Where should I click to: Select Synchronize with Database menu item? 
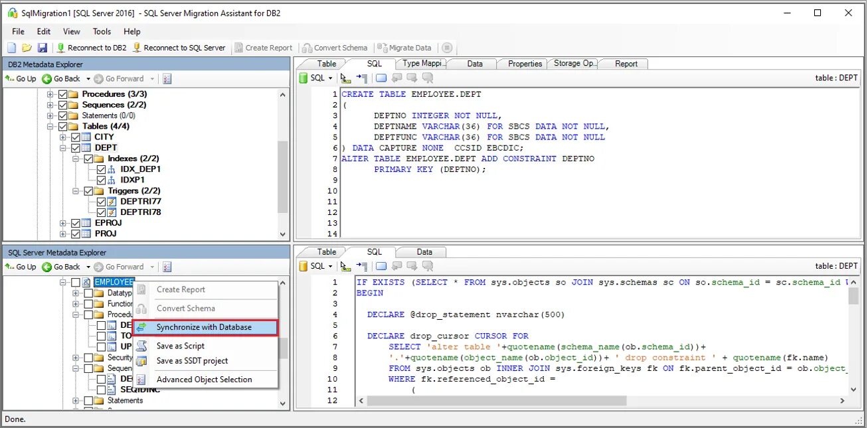[205, 327]
